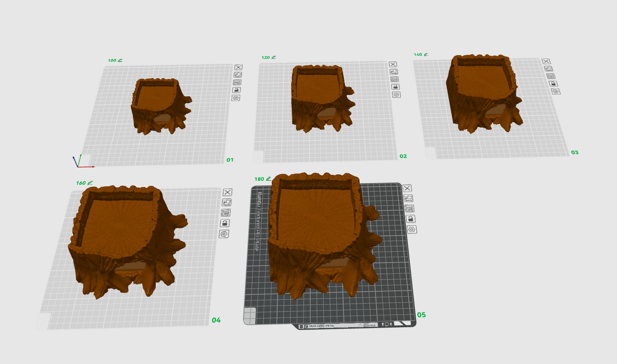Auto-orient objects on plate 01
Image resolution: width=617 pixels, height=364 pixels.
point(238,75)
